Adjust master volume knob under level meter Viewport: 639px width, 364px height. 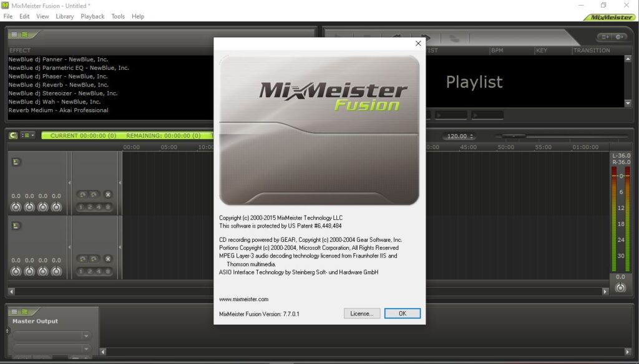(x=620, y=288)
